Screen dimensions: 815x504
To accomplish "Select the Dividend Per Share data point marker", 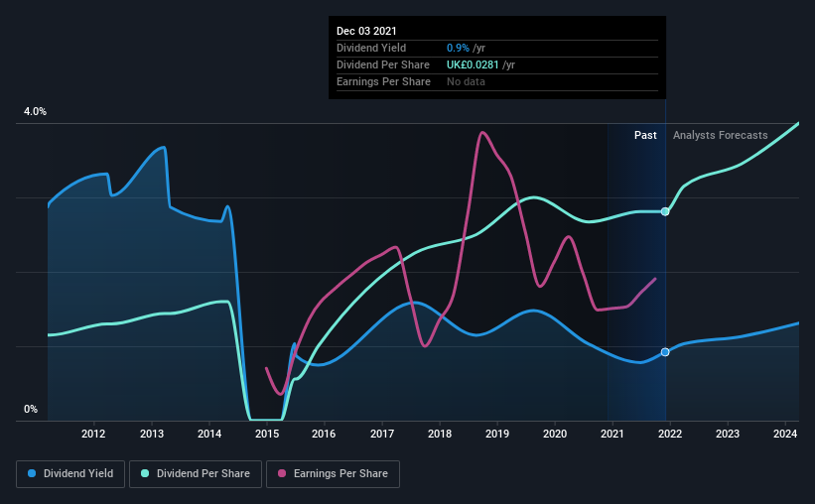I will click(665, 211).
